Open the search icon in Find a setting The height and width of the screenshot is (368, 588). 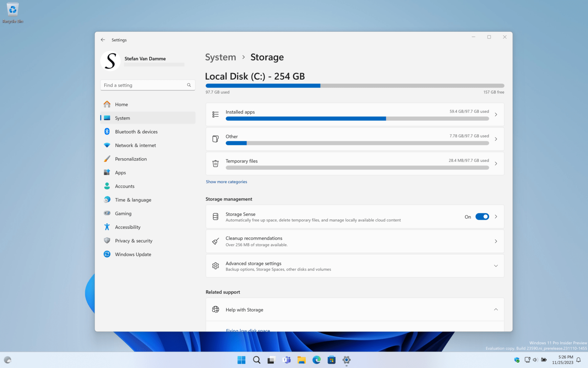coord(189,85)
